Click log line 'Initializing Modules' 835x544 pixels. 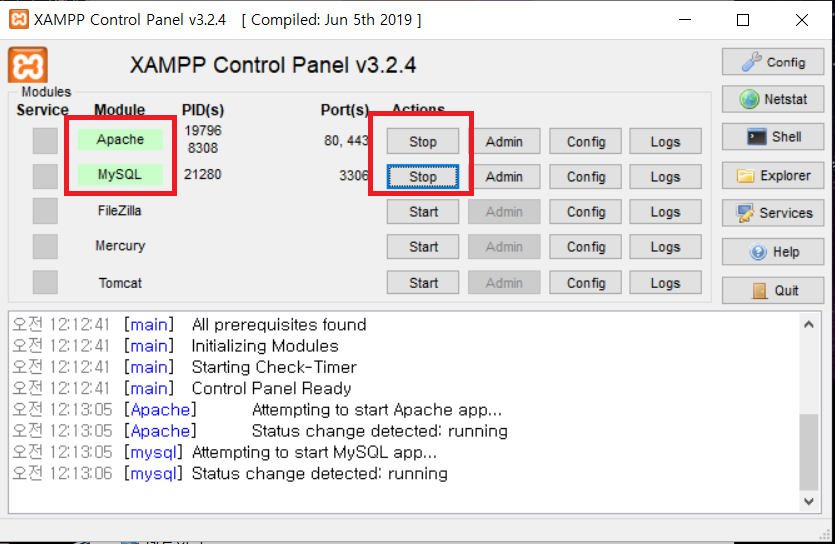(265, 346)
